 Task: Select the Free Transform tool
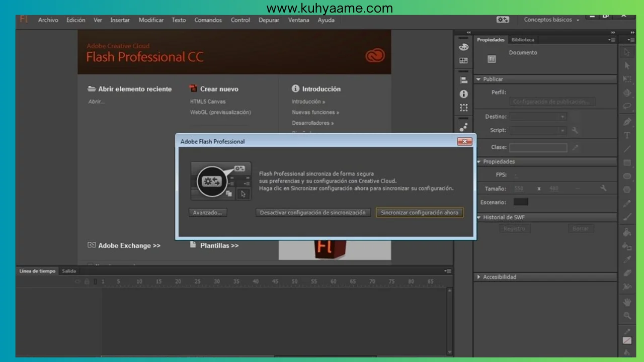click(627, 79)
